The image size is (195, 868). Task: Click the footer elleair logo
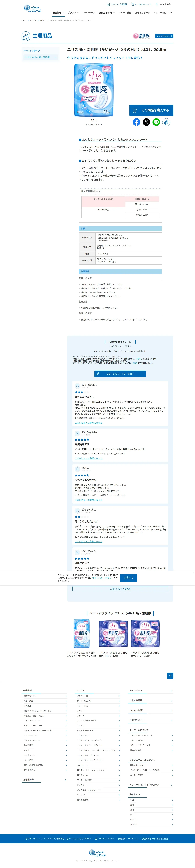pos(97,853)
